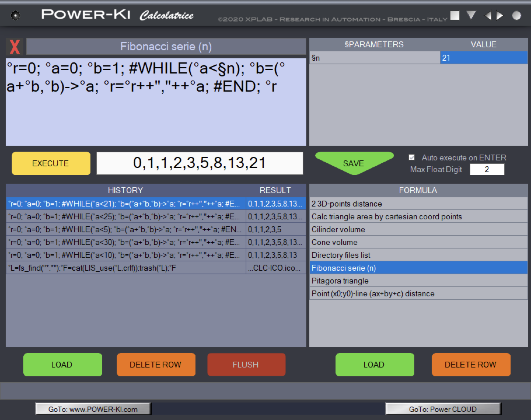Select history row with WHILE(°a<10)
Image resolution: width=531 pixels, height=420 pixels.
(x=126, y=255)
